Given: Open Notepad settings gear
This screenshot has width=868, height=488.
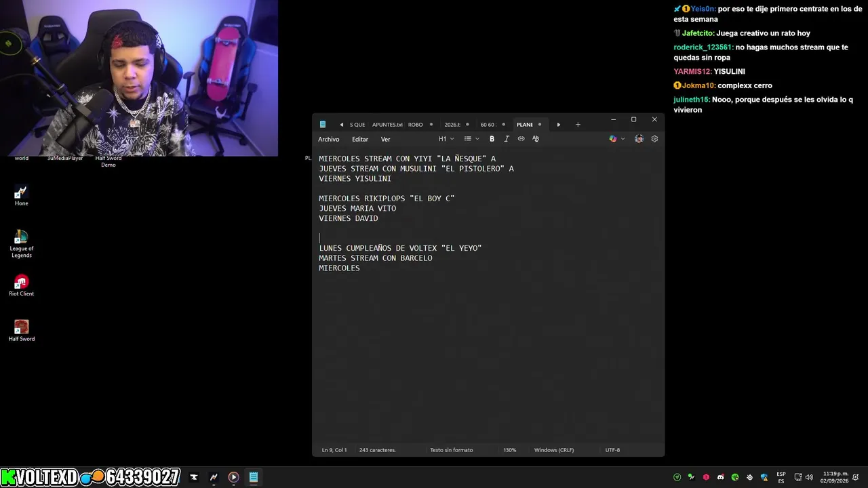Looking at the screenshot, I should 654,139.
